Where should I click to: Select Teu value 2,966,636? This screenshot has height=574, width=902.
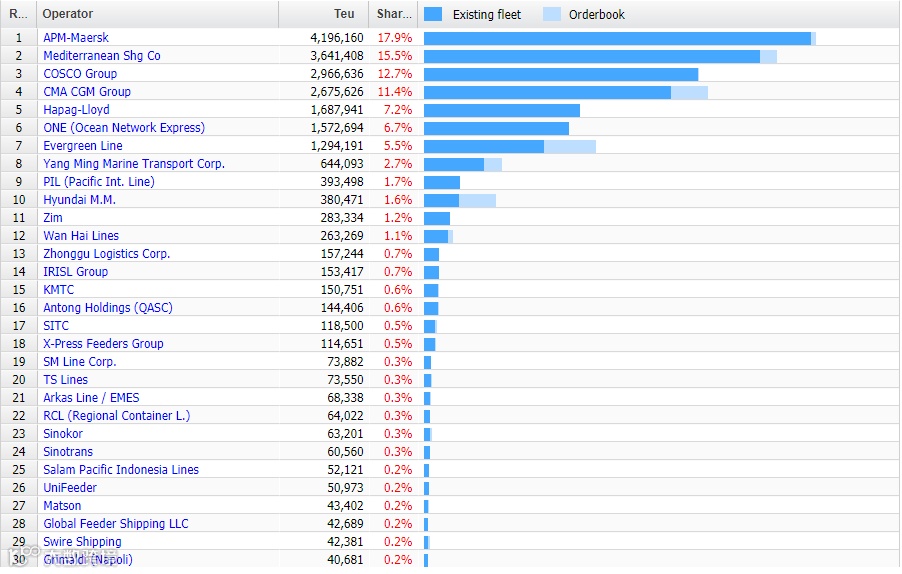(x=337, y=74)
